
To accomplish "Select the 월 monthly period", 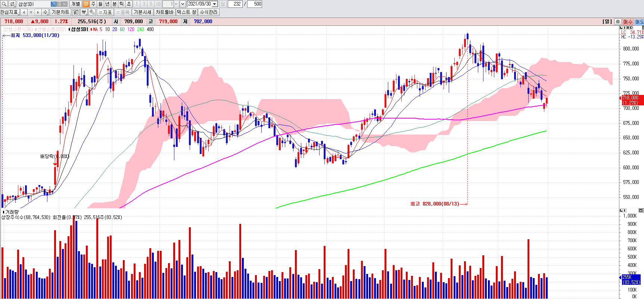I will click(x=100, y=4).
